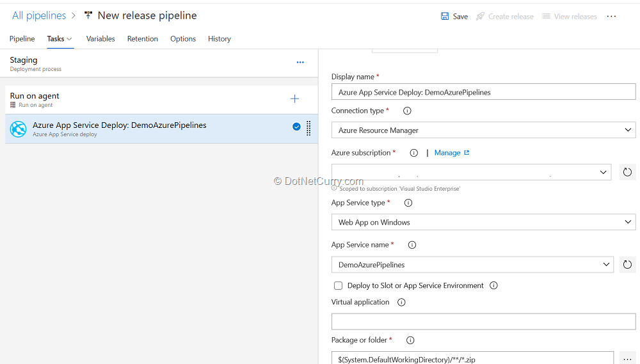Click the external link icon beside Manage

(x=467, y=153)
